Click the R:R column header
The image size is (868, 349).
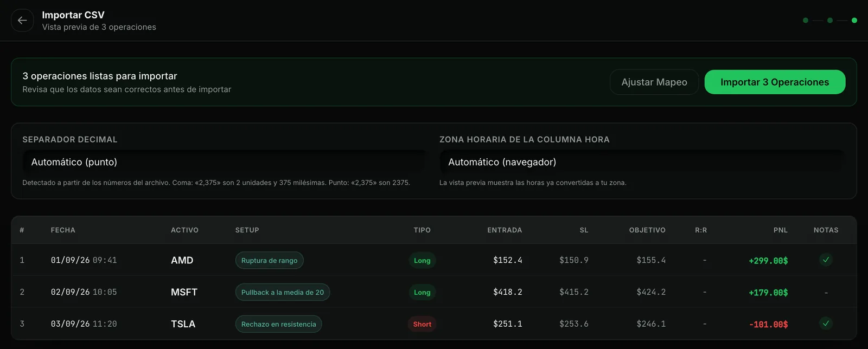pos(701,230)
